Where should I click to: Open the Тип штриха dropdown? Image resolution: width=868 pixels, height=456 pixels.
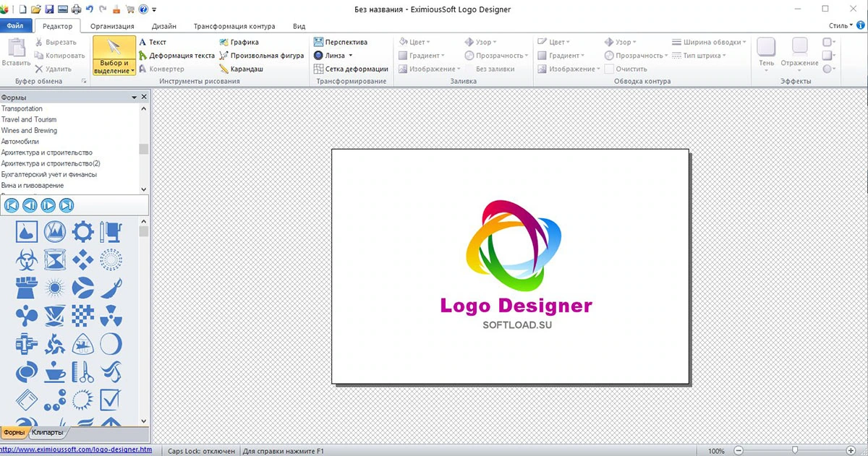coord(699,56)
